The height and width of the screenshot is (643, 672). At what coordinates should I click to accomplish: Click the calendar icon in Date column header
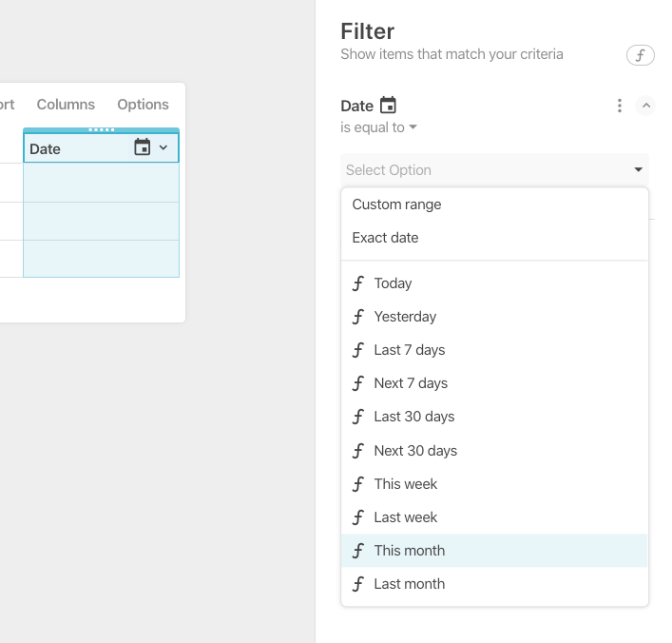(x=143, y=147)
